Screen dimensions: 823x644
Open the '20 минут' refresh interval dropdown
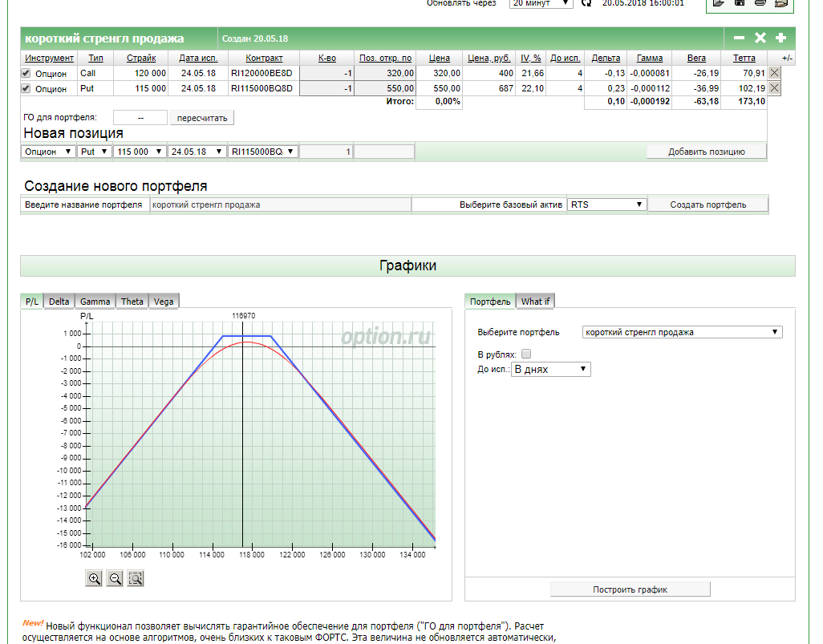click(x=541, y=4)
